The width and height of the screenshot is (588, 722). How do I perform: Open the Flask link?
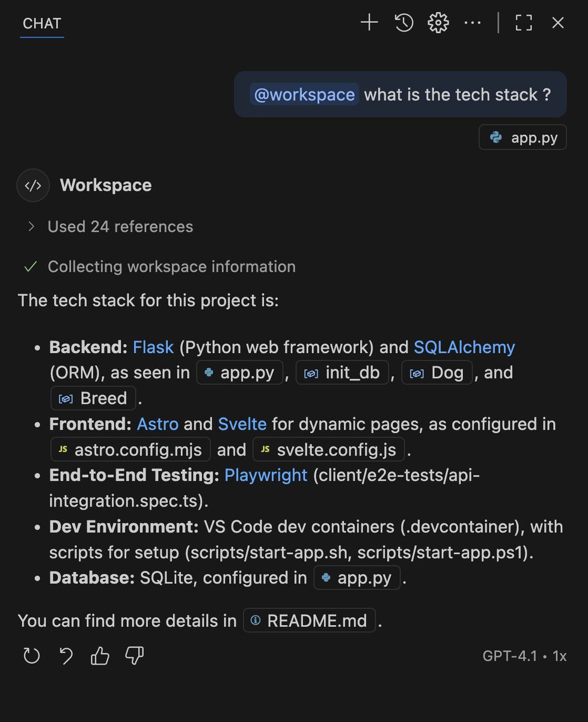tap(153, 347)
